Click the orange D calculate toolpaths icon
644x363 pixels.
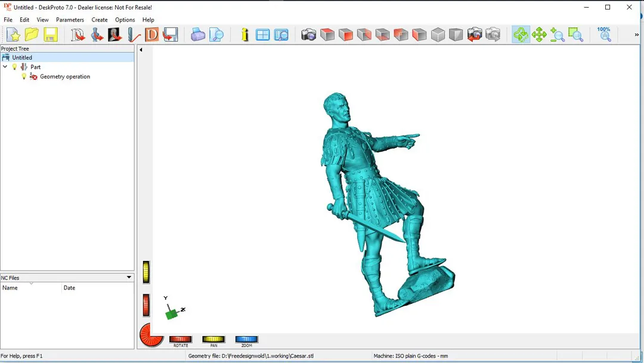tap(152, 35)
